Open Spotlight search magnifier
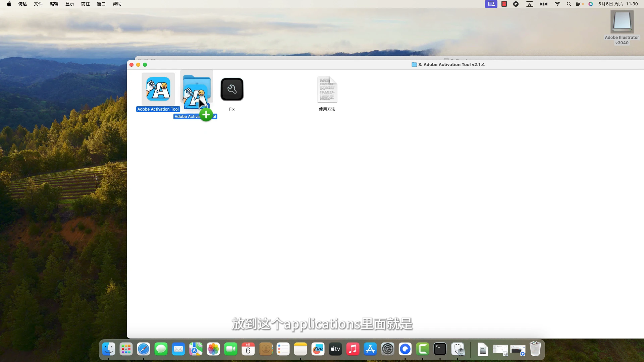The image size is (644, 362). (x=569, y=4)
